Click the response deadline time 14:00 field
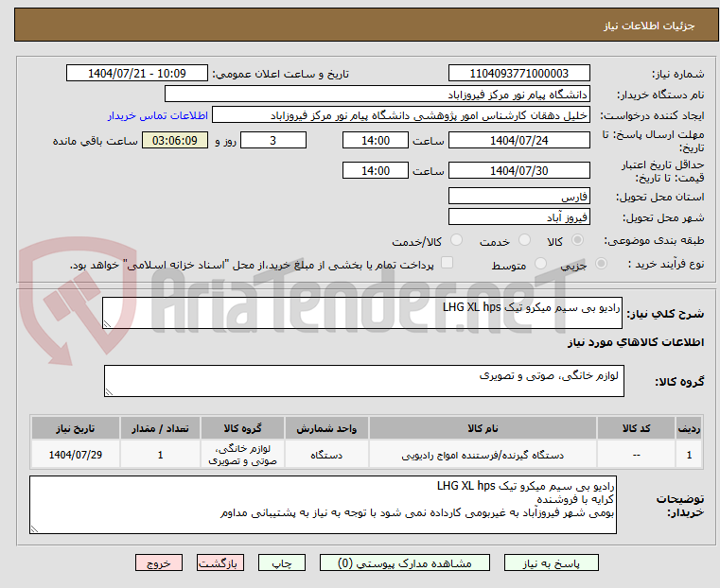720x588 pixels. point(376,140)
